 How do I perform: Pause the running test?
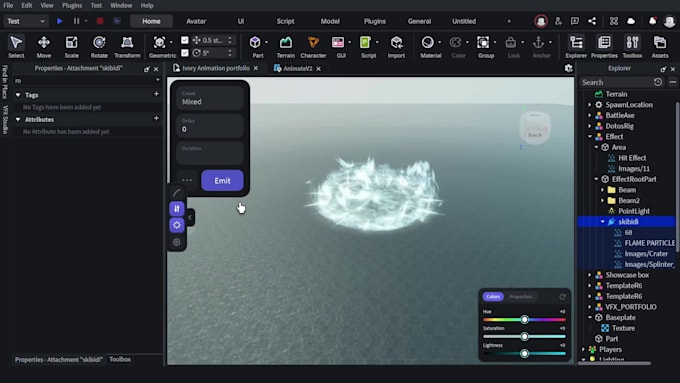pyautogui.click(x=76, y=21)
